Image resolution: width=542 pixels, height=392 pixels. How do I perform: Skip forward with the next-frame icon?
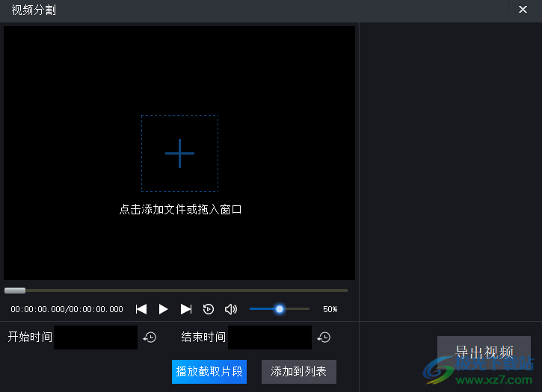click(186, 309)
